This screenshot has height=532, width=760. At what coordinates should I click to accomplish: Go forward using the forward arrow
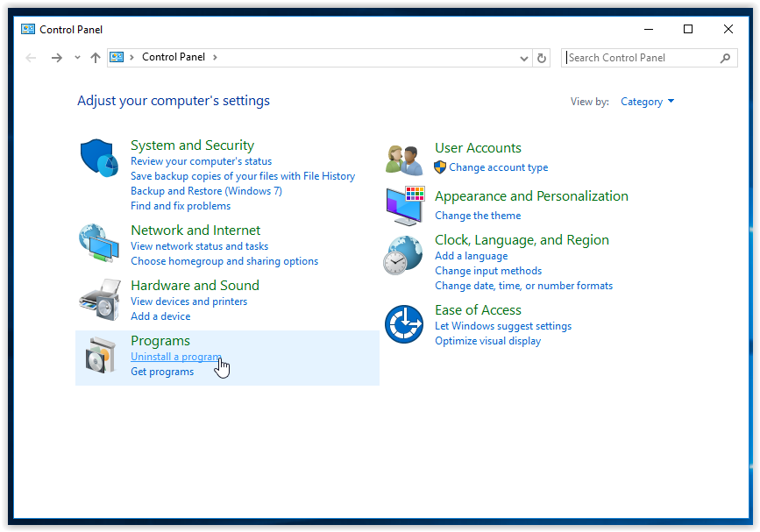[x=57, y=58]
